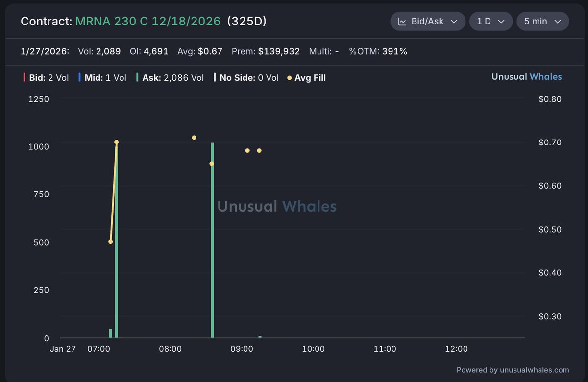This screenshot has width=588, height=382.
Task: Click the 12:00 time axis label
Action: click(456, 349)
